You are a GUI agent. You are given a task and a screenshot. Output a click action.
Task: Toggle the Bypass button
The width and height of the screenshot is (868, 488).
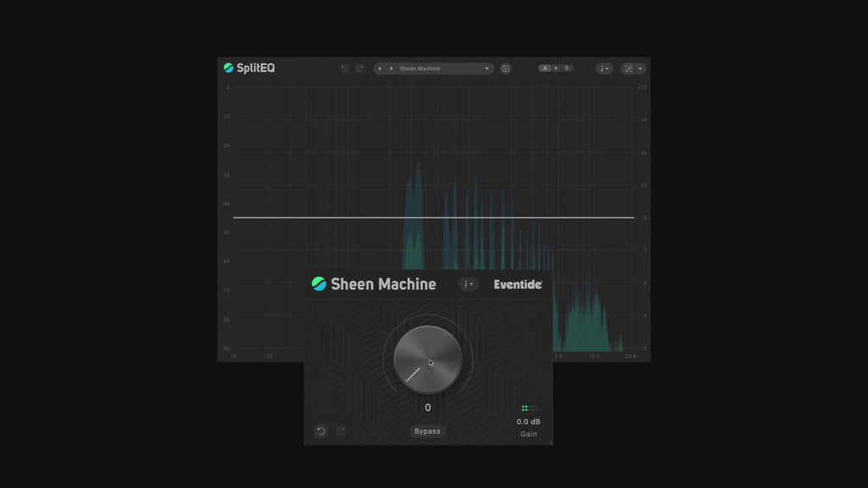pos(427,431)
